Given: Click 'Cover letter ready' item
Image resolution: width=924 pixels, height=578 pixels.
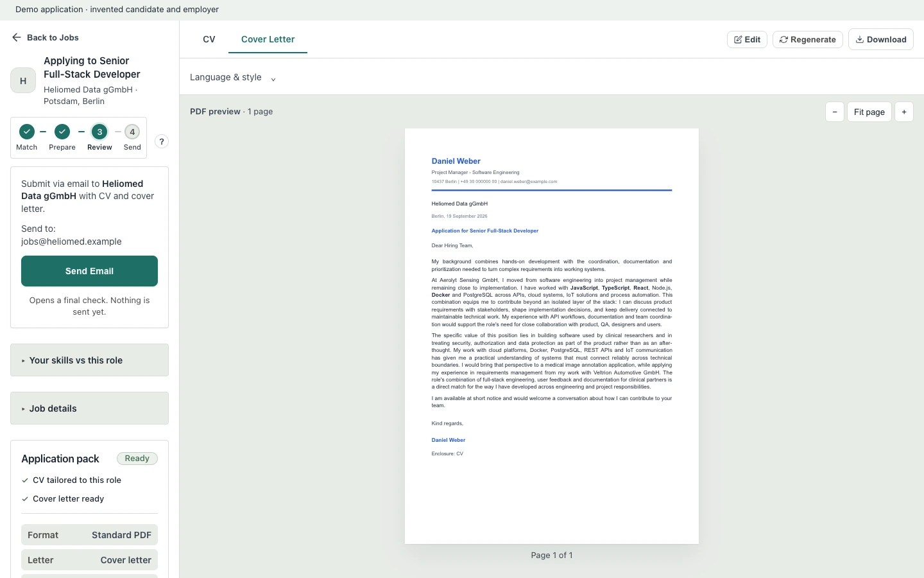Looking at the screenshot, I should (x=63, y=499).
